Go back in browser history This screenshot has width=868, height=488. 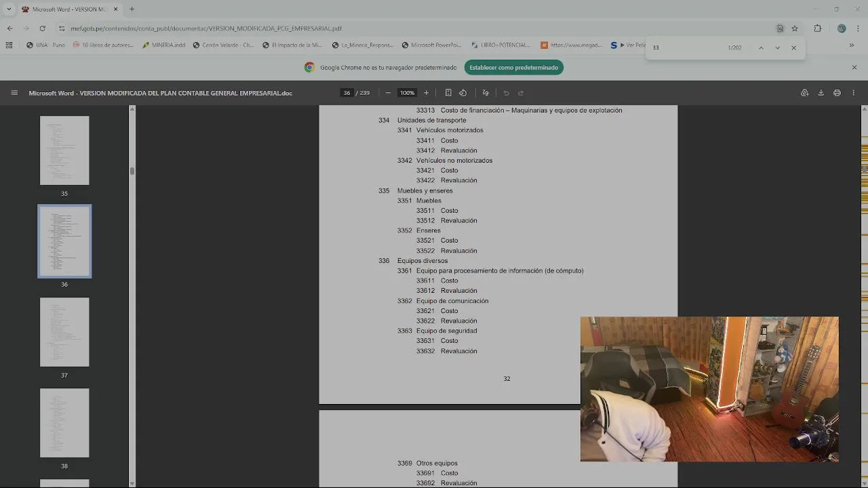[9, 28]
